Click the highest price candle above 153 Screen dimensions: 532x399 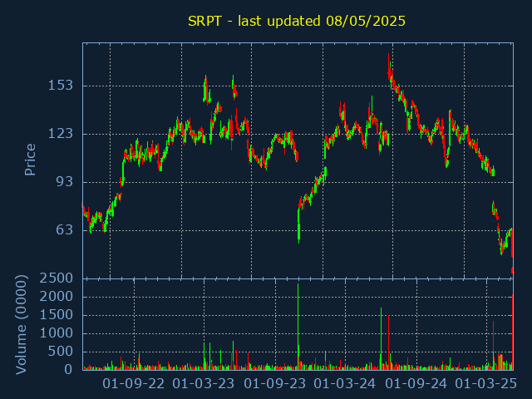(x=389, y=66)
